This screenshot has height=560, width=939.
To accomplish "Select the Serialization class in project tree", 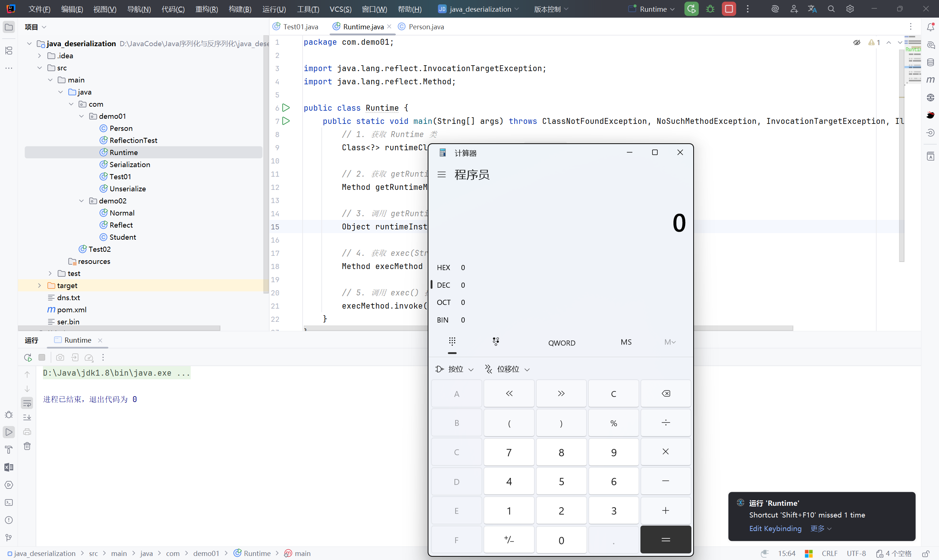I will [129, 165].
